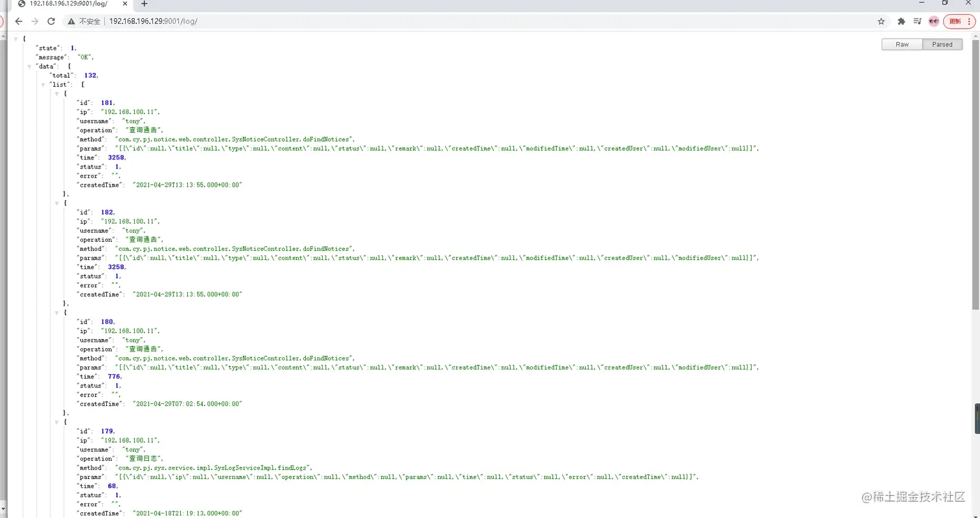
Task: Go forward with the forward arrow
Action: pos(35,21)
